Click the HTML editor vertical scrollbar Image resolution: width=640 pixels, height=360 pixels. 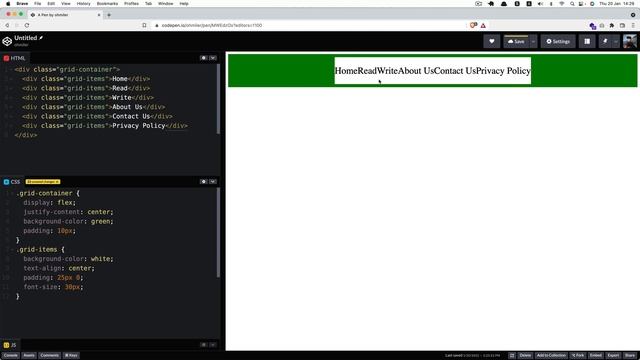[218, 99]
